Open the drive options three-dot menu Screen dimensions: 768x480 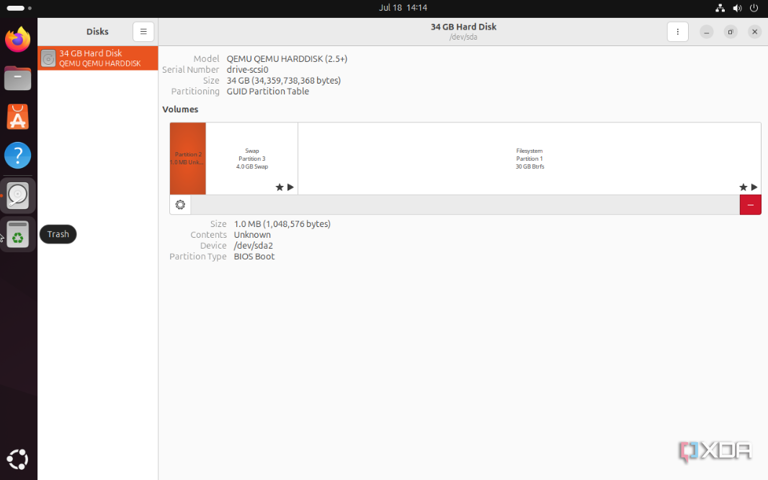(677, 32)
